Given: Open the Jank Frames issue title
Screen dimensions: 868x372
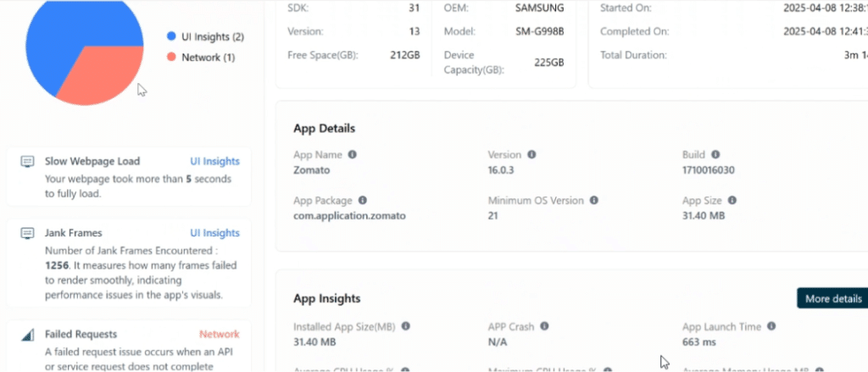Looking at the screenshot, I should [74, 233].
